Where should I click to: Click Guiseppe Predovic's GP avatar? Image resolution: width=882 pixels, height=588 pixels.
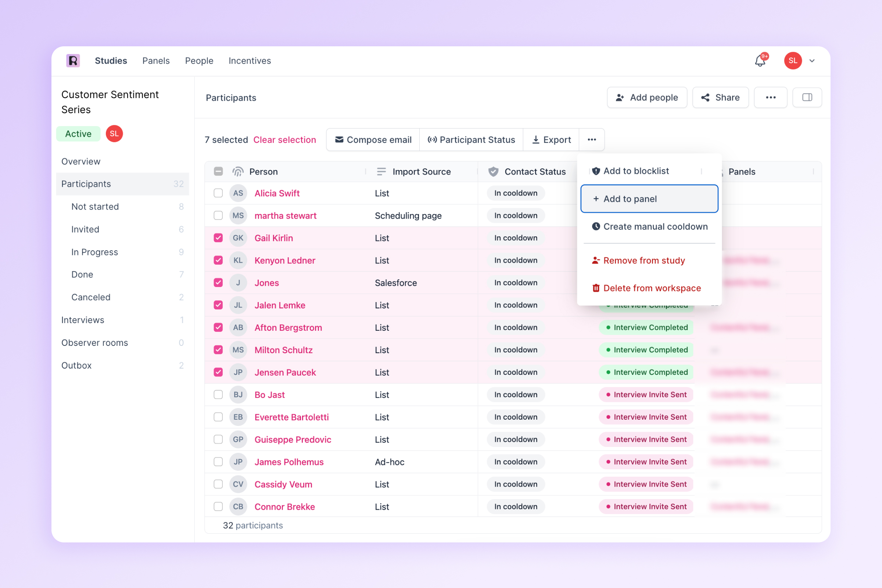click(238, 440)
